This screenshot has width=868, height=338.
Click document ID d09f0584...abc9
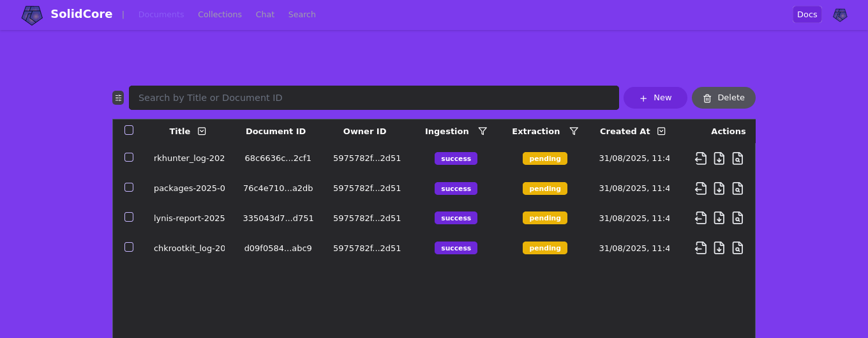pyautogui.click(x=278, y=248)
